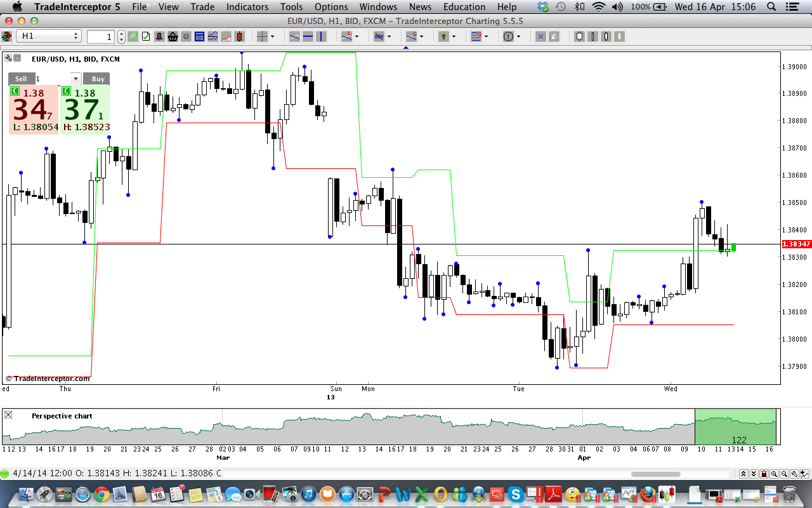Screen dimensions: 812x508
Task: Click the green money trade icon
Action: click(x=133, y=36)
